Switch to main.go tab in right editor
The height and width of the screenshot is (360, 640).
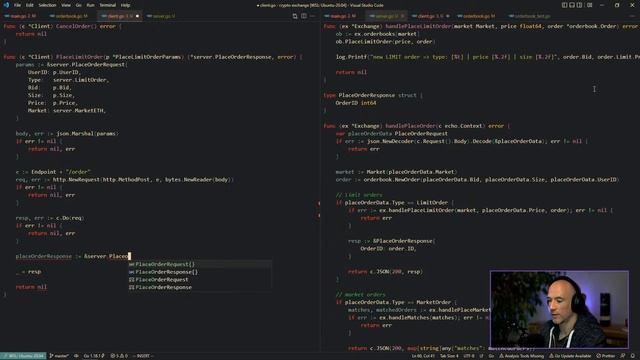coord(342,16)
